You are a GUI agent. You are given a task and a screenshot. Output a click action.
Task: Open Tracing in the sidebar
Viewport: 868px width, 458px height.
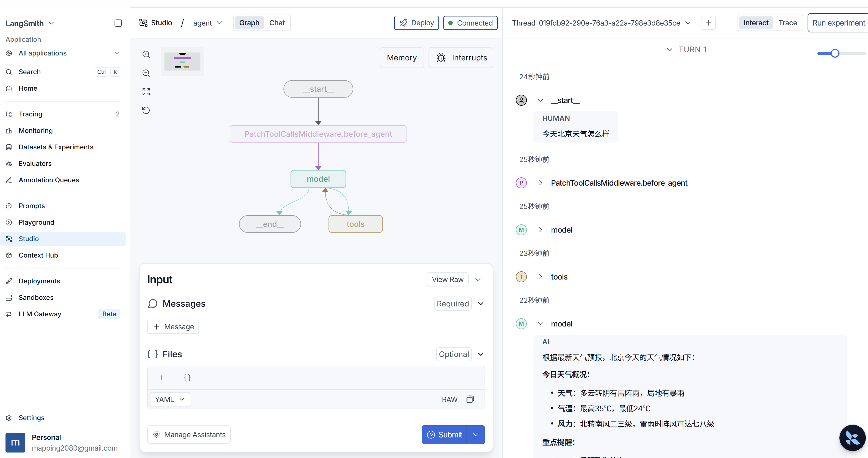63,114
